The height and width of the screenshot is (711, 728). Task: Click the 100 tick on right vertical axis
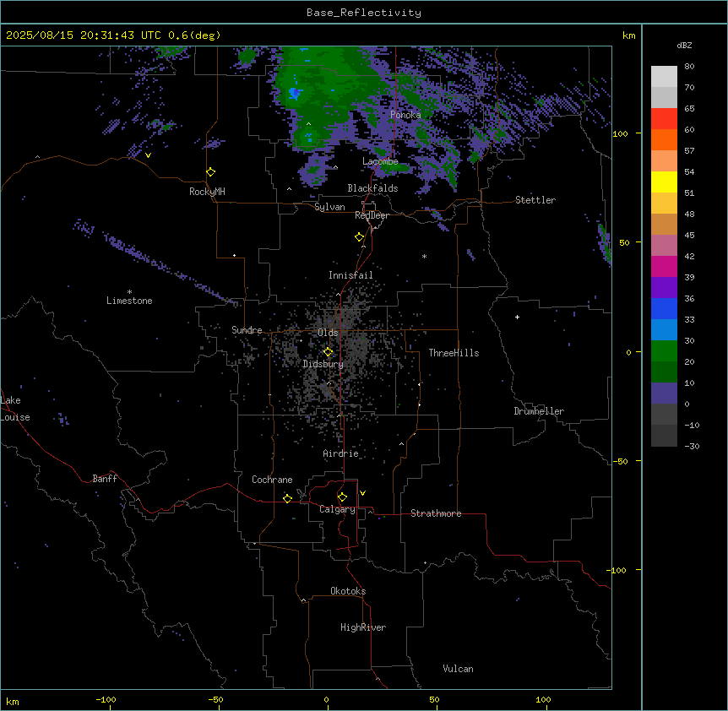pos(620,133)
